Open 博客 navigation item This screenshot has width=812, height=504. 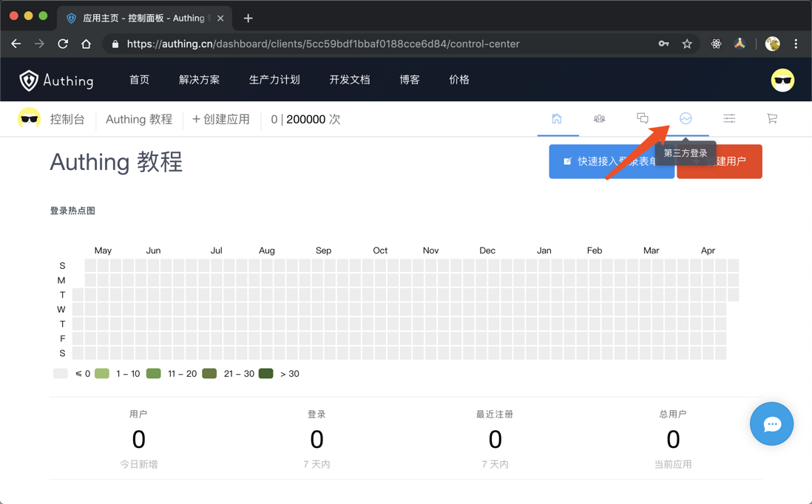coord(410,80)
